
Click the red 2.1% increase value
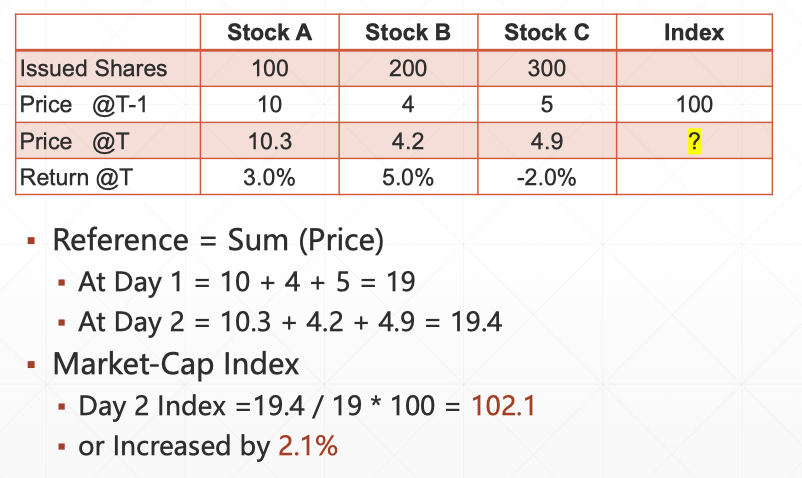point(308,446)
